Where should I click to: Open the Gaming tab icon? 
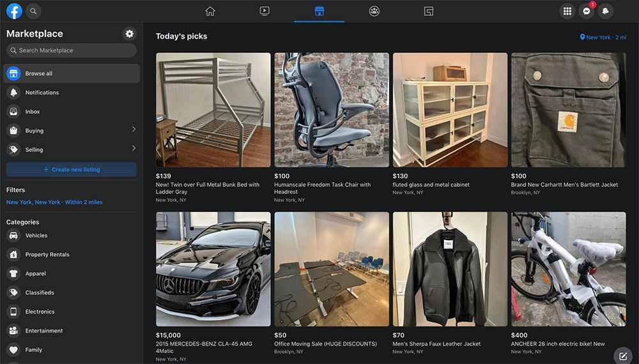[x=429, y=11]
